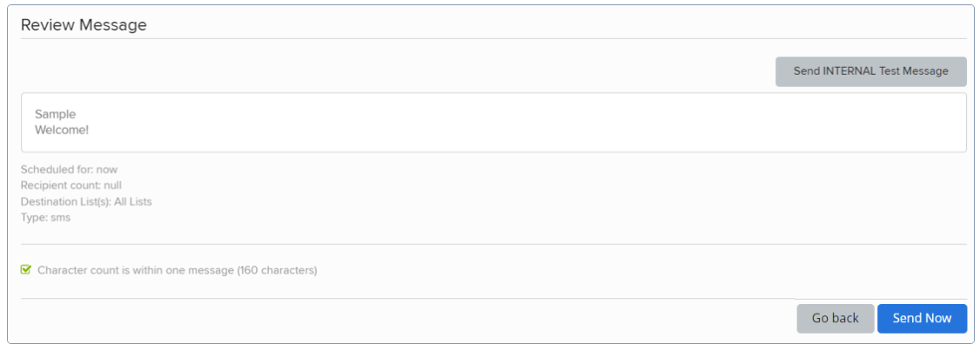Screen dimensions: 980x351
Task: Click the All Lists destination value
Action: (x=133, y=201)
